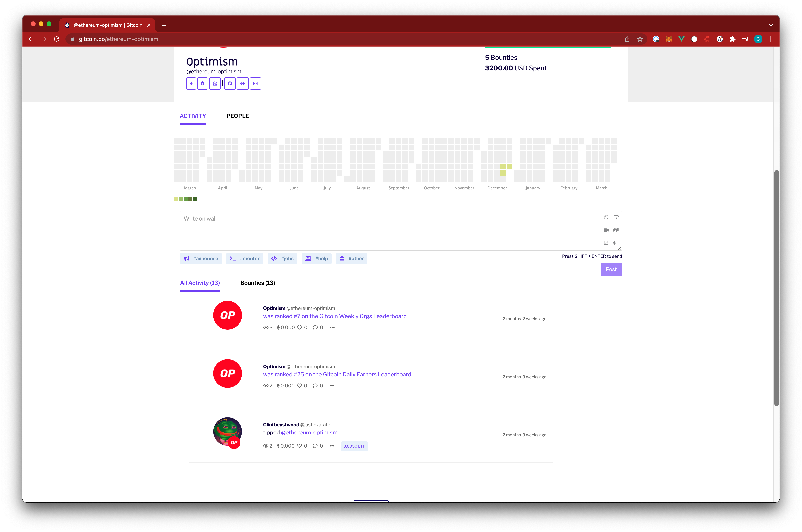Click the Write on wall text area
802x532 pixels.
click(400, 231)
